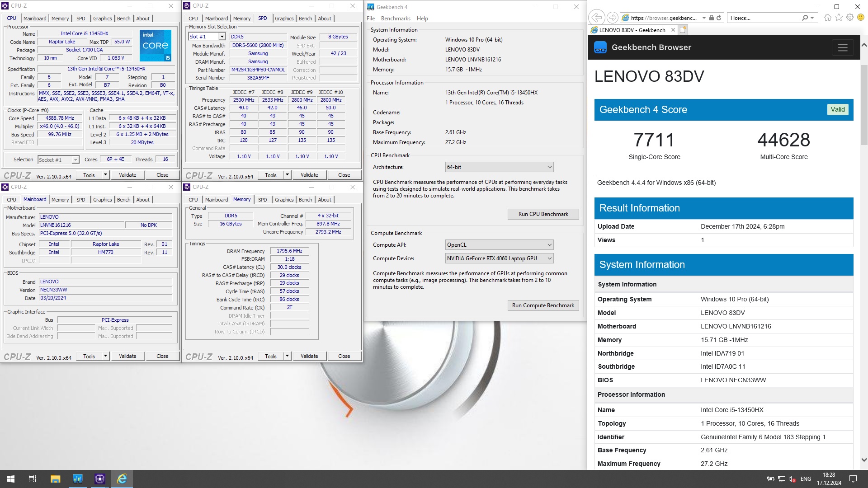Open the Geekbench File menu
This screenshot has width=868, height=488.
pyautogui.click(x=371, y=19)
